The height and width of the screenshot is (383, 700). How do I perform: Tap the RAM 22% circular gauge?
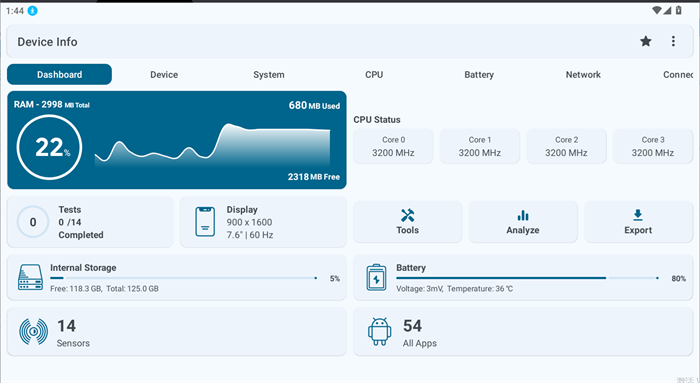pyautogui.click(x=50, y=147)
